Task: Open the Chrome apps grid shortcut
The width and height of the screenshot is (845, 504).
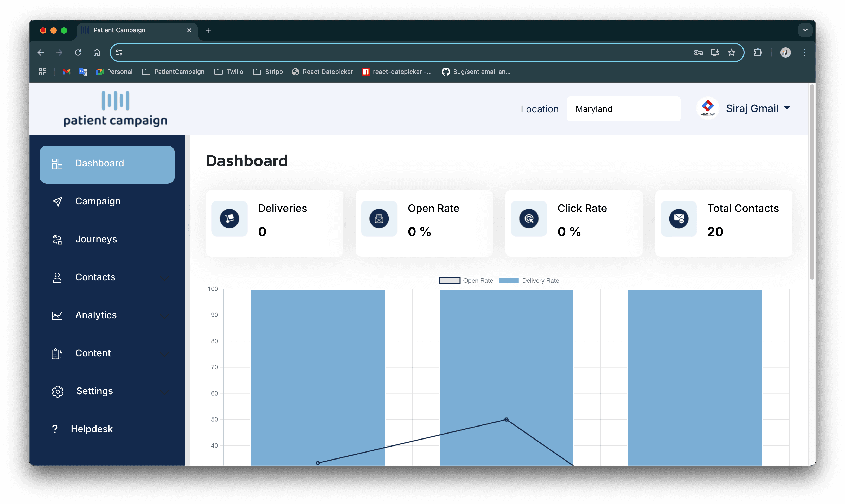Action: coord(42,72)
